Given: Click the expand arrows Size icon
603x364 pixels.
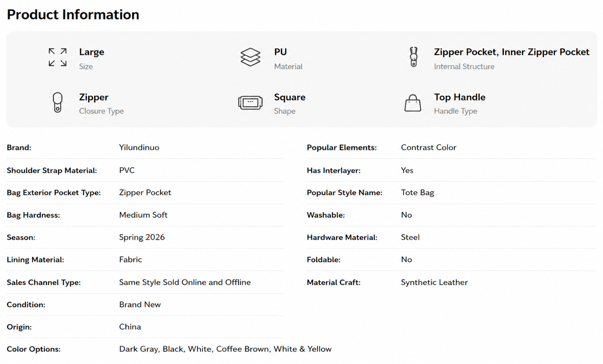Looking at the screenshot, I should (x=58, y=57).
